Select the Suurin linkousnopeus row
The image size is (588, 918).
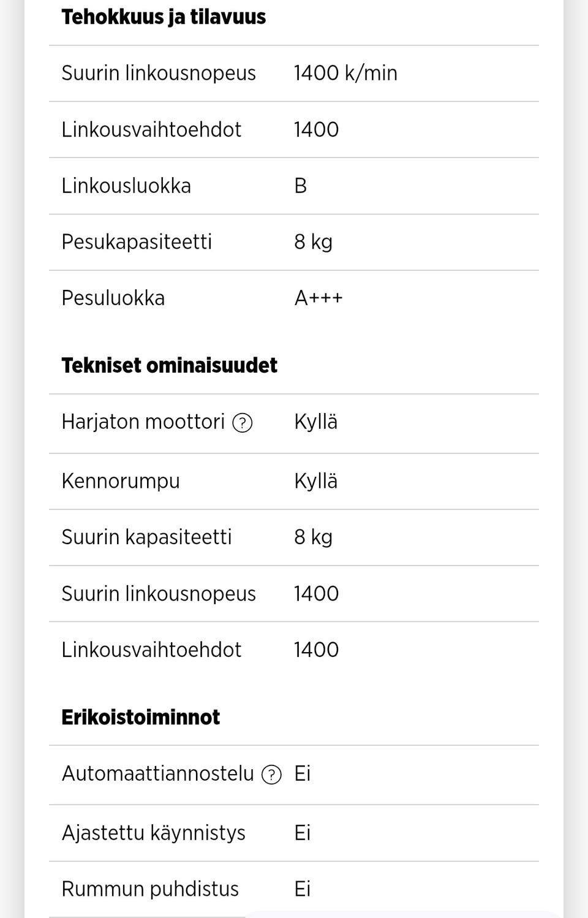point(158,73)
